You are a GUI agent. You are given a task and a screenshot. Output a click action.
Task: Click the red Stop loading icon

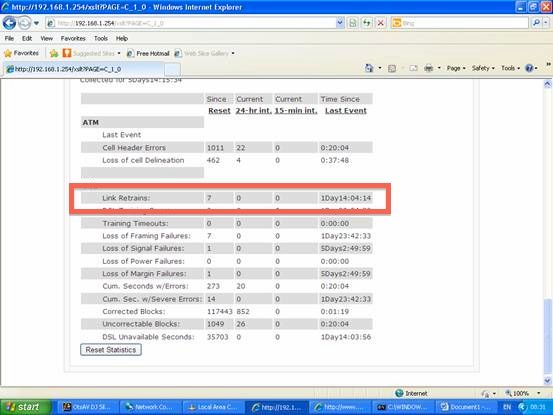[381, 23]
